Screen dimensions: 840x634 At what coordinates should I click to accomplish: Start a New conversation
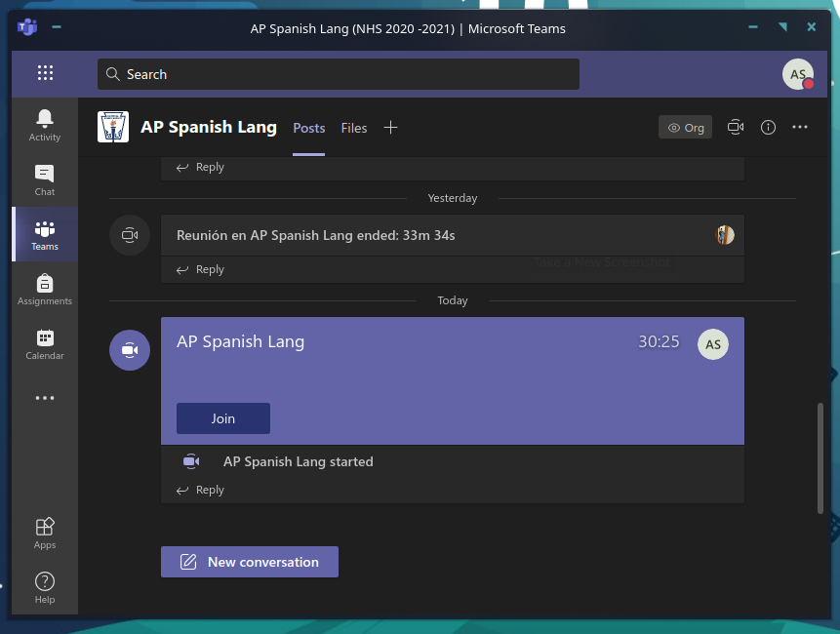(249, 562)
